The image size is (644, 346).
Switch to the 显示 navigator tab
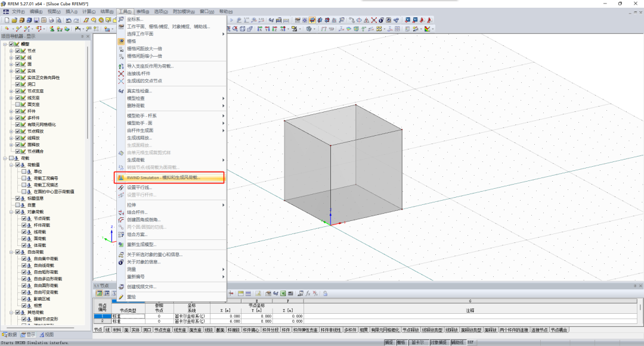point(29,335)
